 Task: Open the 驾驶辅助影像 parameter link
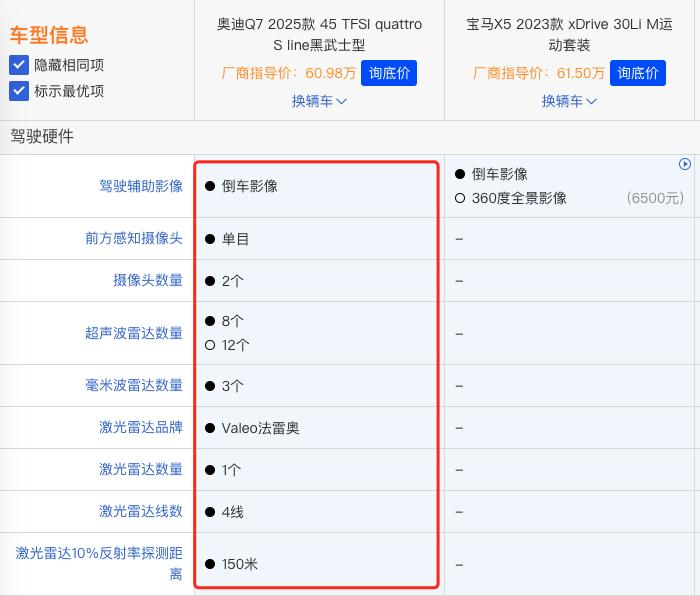pos(141,186)
